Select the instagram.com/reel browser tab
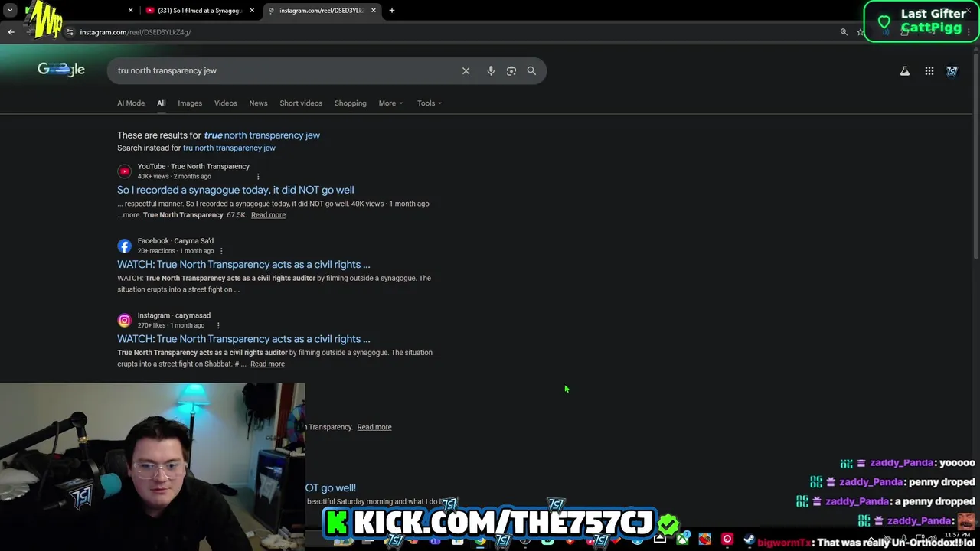The height and width of the screenshot is (551, 980). click(x=321, y=11)
